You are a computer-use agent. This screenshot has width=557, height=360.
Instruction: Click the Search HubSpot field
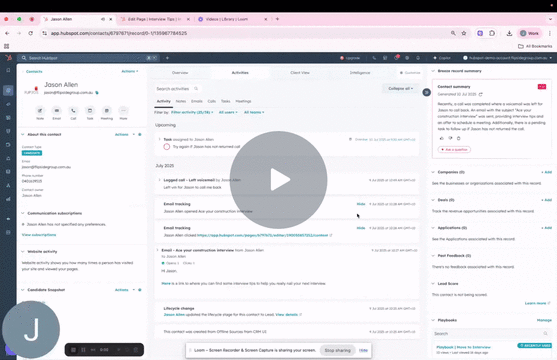coord(87,58)
